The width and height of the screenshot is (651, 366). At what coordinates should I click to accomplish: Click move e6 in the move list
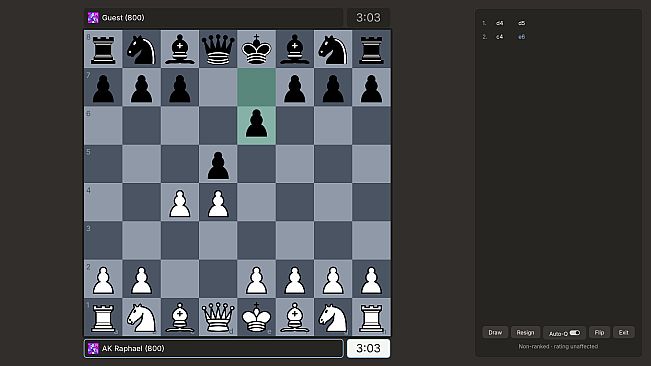click(521, 37)
